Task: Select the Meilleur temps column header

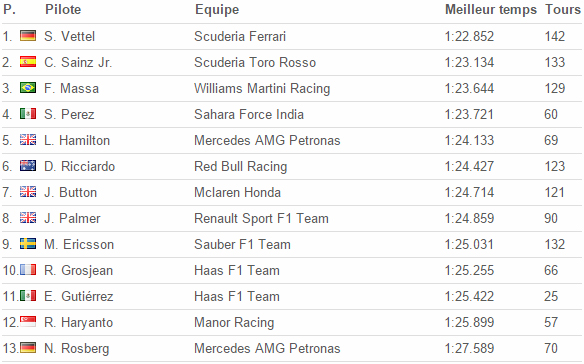Action: pos(491,10)
